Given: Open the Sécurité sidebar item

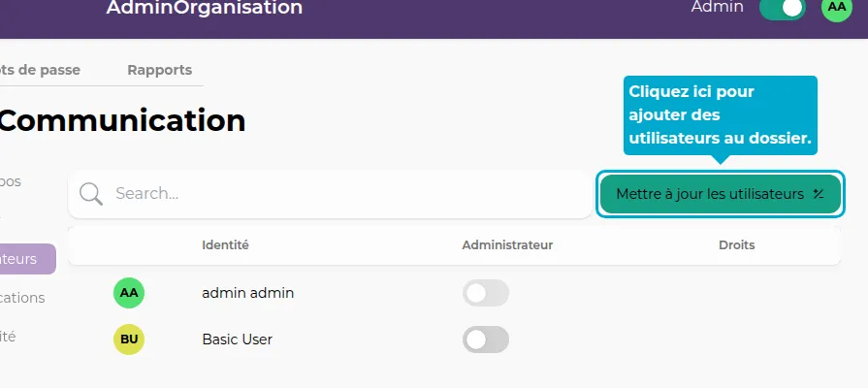Looking at the screenshot, I should pyautogui.click(x=9, y=337).
